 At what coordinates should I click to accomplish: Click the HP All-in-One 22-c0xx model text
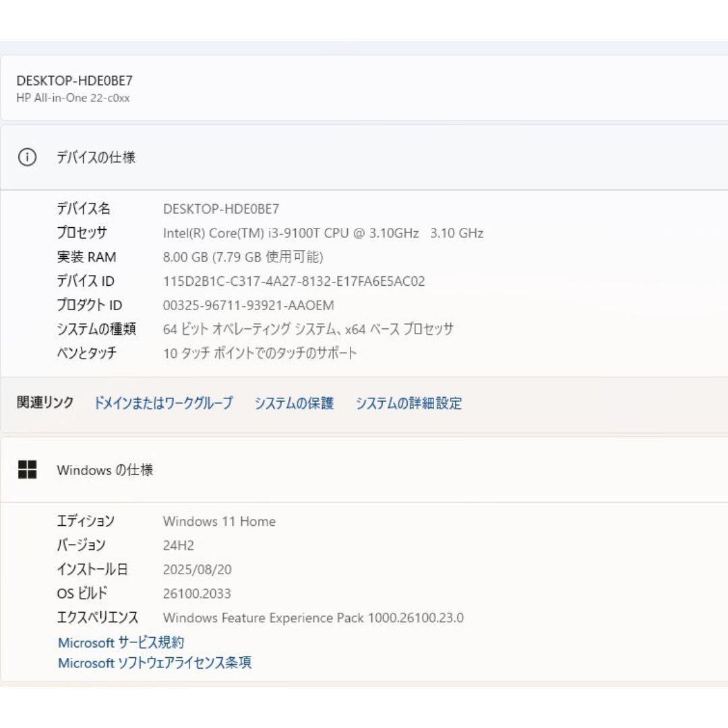click(x=73, y=98)
